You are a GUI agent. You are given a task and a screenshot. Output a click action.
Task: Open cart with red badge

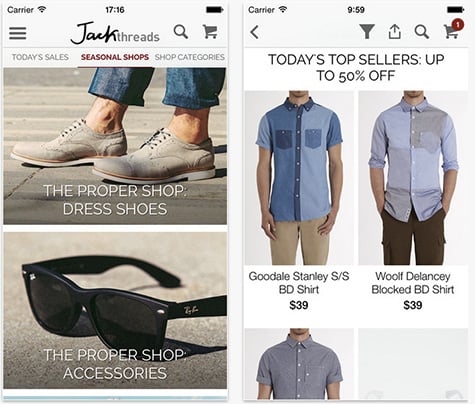coord(451,32)
